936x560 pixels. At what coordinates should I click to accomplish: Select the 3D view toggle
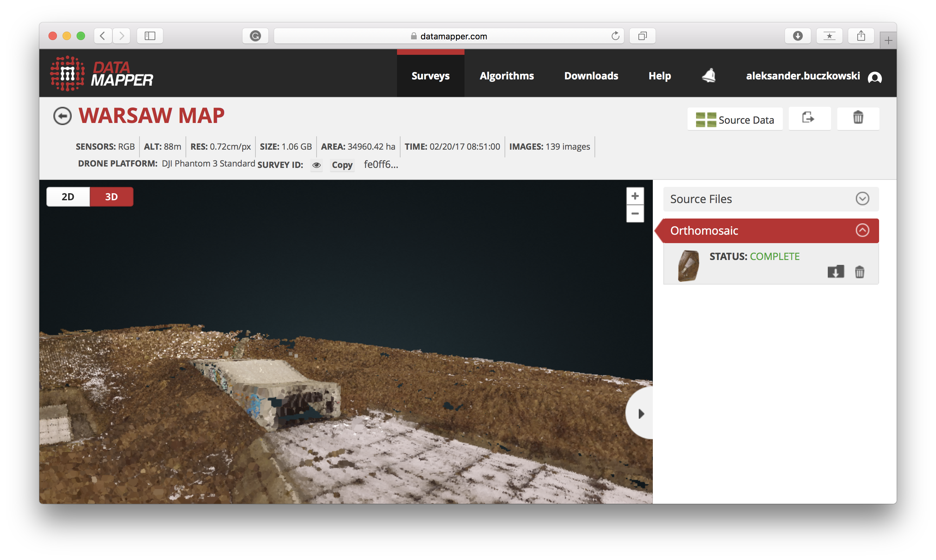tap(111, 197)
